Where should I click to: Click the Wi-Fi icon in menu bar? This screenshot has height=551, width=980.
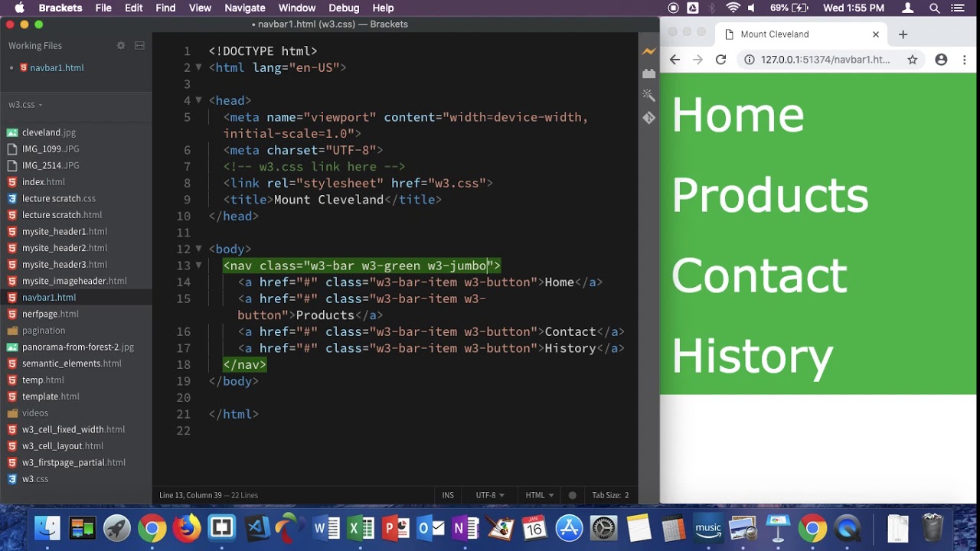pos(733,8)
